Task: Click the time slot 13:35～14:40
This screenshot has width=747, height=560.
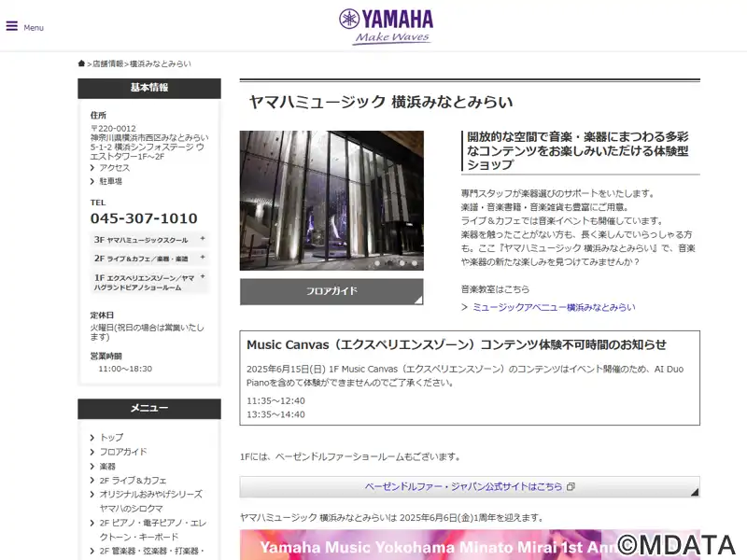Action: (x=275, y=414)
